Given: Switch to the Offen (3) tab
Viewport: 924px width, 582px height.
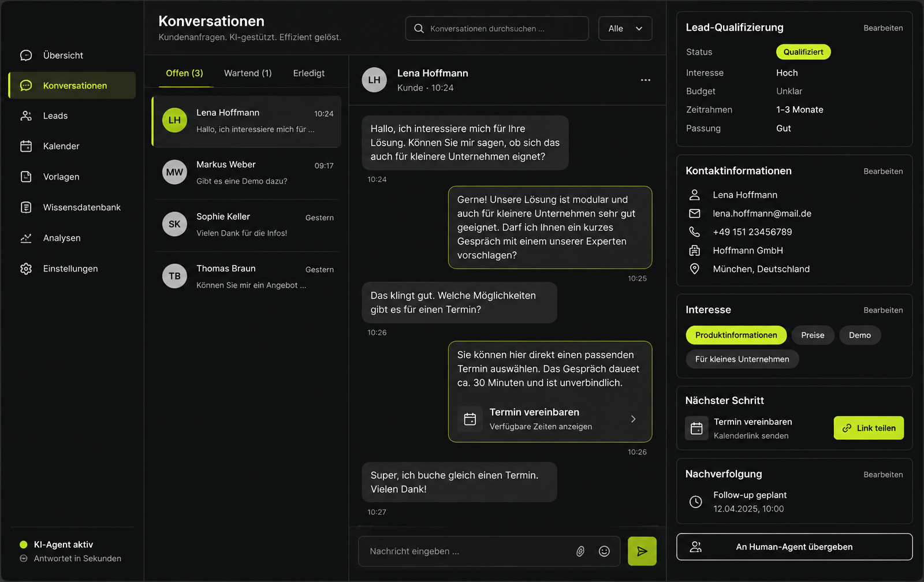Looking at the screenshot, I should point(184,73).
